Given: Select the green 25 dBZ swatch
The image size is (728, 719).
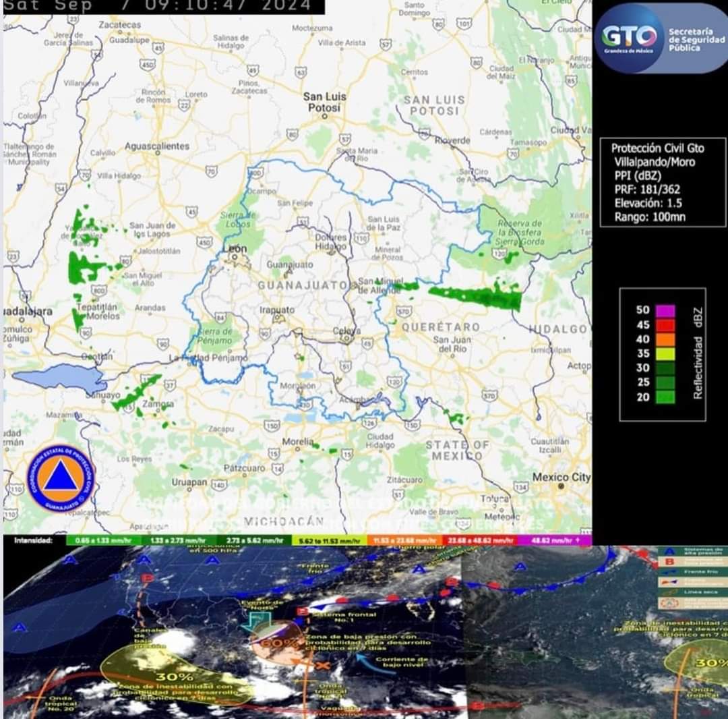Looking at the screenshot, I should click(665, 382).
